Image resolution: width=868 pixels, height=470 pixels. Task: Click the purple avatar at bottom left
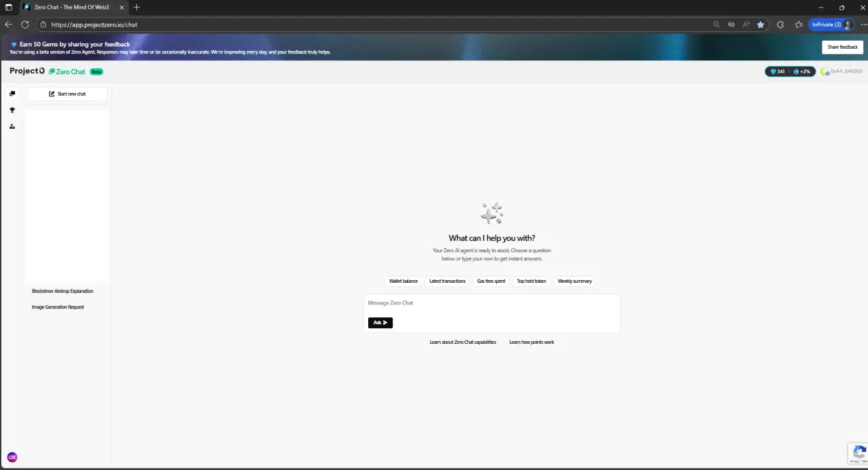[12, 457]
